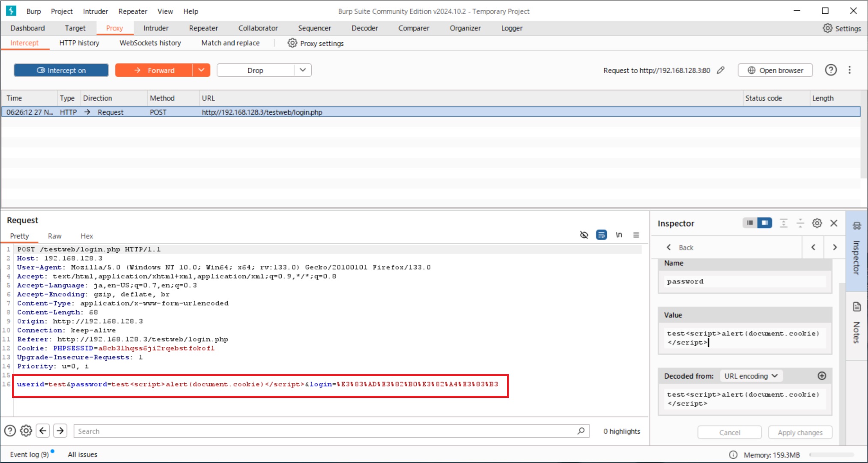868x463 pixels.
Task: Toggle hide non-printable characters eye icon
Action: point(584,235)
